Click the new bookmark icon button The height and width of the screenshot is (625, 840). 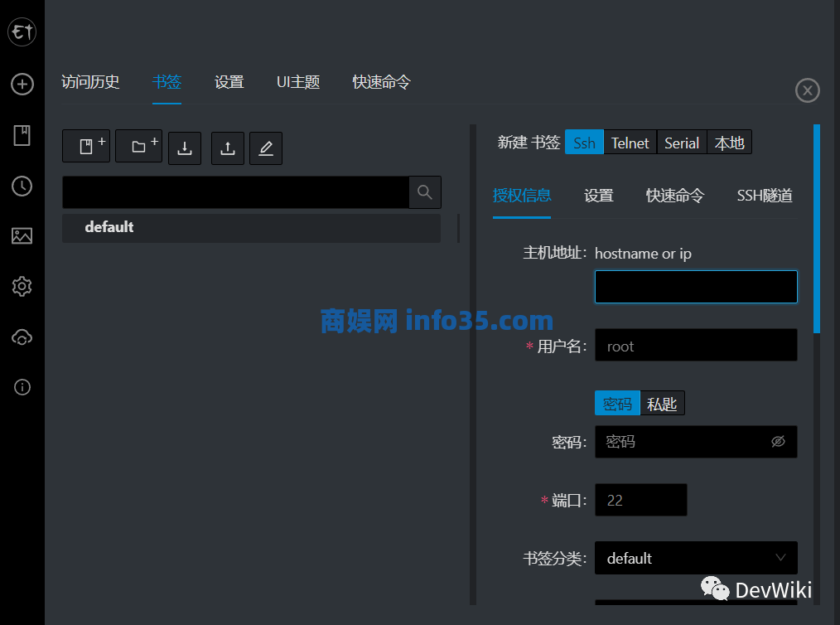pos(86,147)
